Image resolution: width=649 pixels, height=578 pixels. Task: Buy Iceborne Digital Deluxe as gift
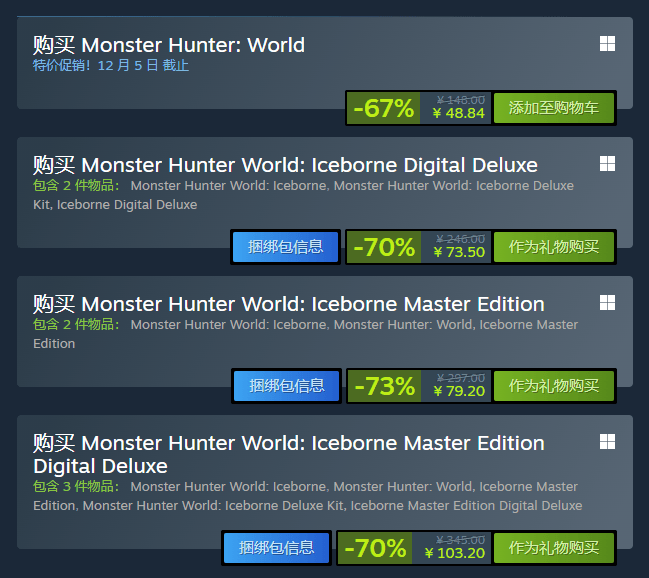pyautogui.click(x=554, y=247)
